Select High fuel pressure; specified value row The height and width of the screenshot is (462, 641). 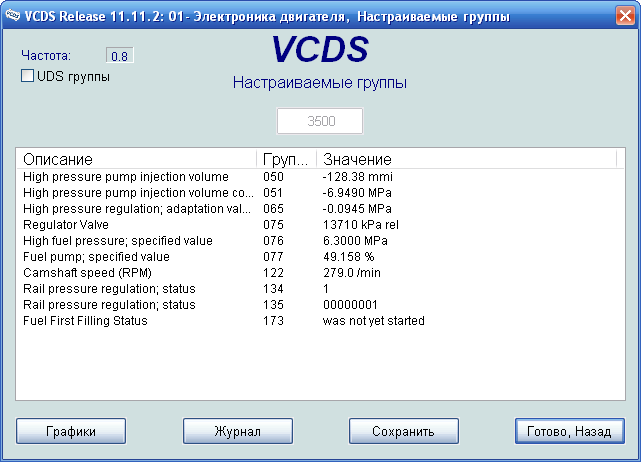click(x=320, y=240)
